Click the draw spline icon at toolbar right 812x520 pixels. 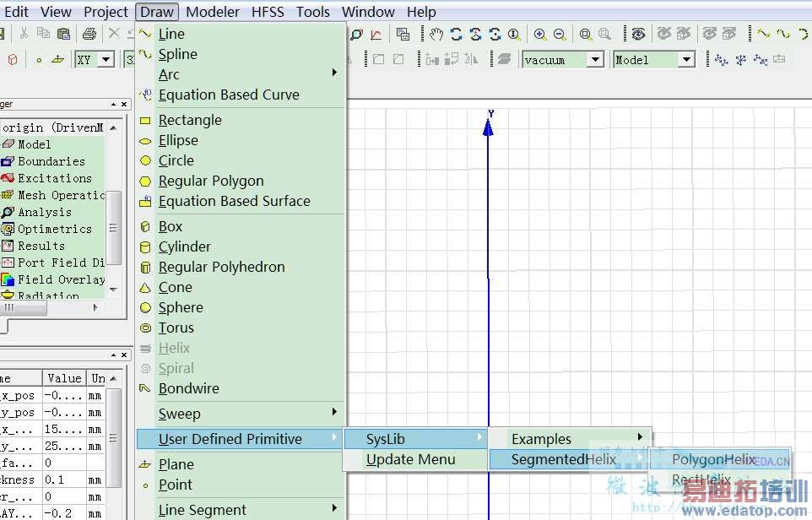pyautogui.click(x=783, y=34)
